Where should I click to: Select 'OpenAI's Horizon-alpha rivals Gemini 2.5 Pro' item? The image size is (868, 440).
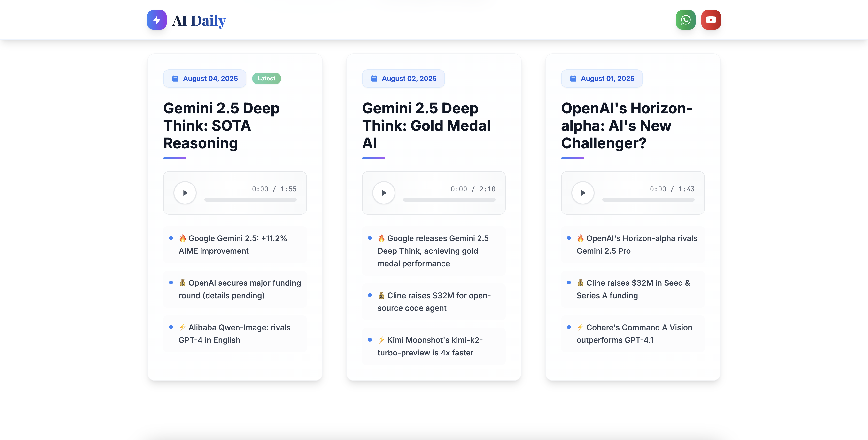click(x=633, y=244)
